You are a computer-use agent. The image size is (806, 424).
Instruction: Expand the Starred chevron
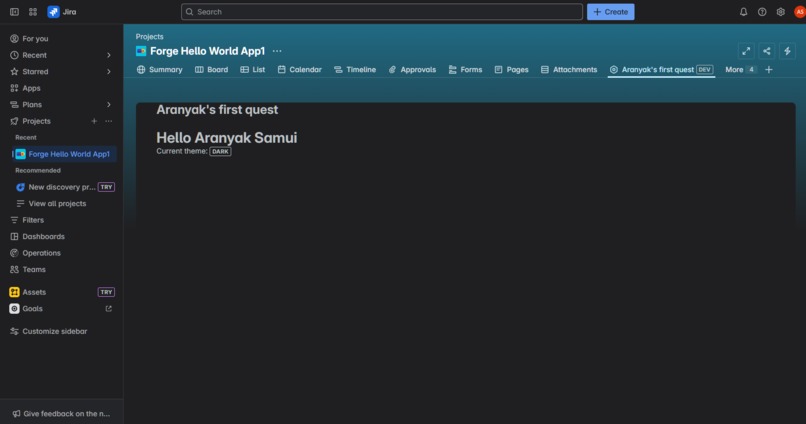point(108,71)
